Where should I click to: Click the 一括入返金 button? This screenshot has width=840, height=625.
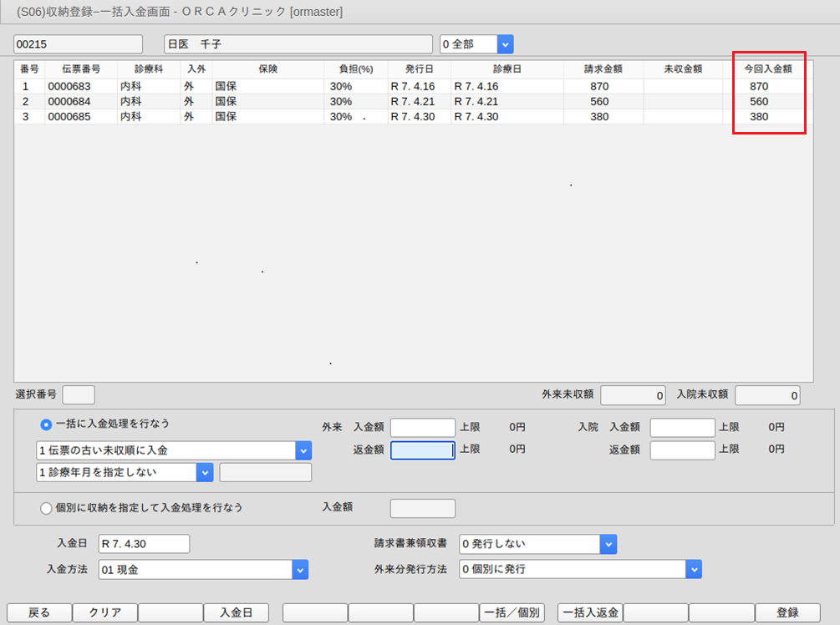tap(590, 612)
